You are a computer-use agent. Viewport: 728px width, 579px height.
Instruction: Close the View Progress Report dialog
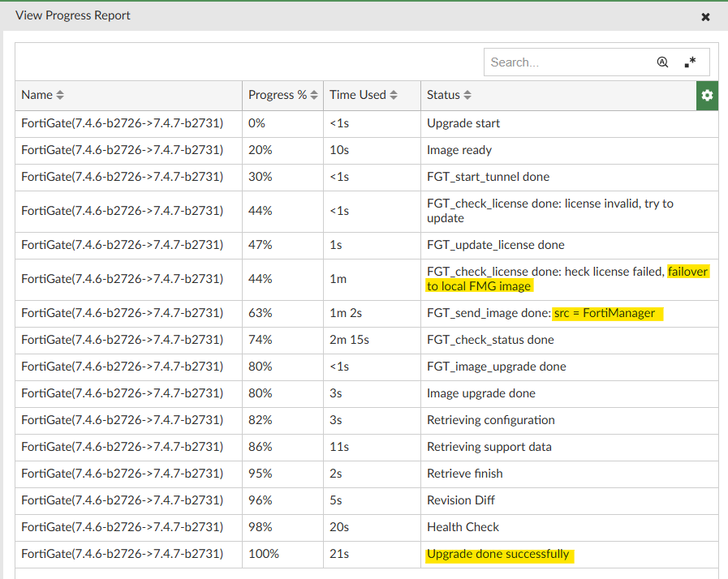(705, 16)
